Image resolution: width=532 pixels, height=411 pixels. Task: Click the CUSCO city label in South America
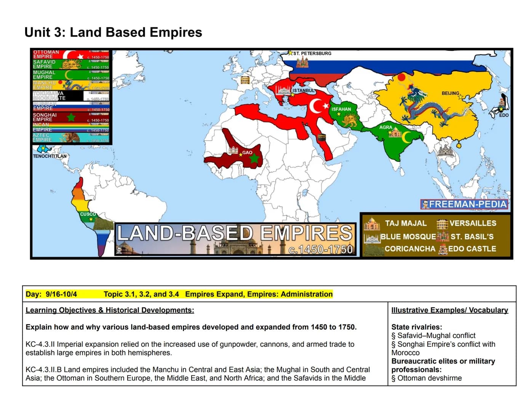click(x=88, y=214)
